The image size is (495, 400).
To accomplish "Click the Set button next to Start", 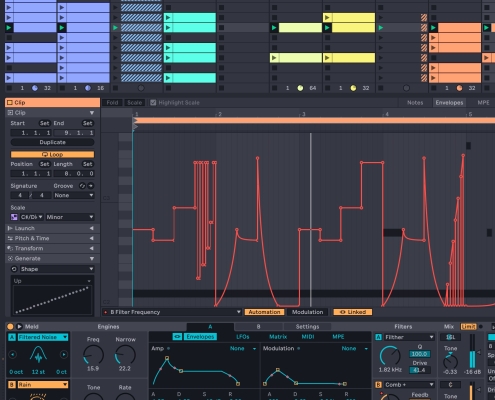I will pyautogui.click(x=44, y=123).
